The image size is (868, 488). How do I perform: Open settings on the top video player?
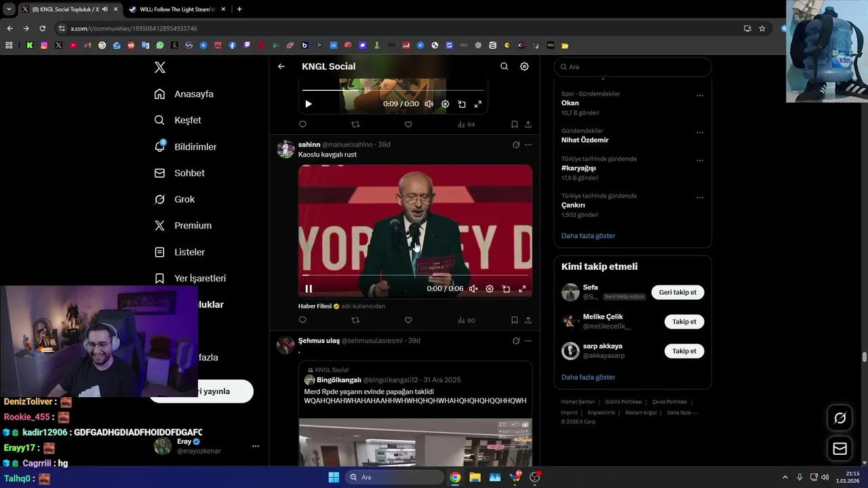click(x=445, y=104)
